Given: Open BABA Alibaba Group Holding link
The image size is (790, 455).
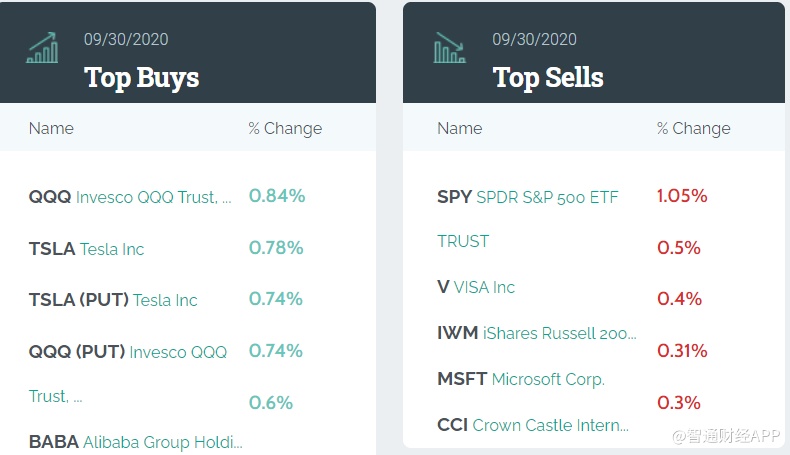Looking at the screenshot, I should [x=135, y=441].
